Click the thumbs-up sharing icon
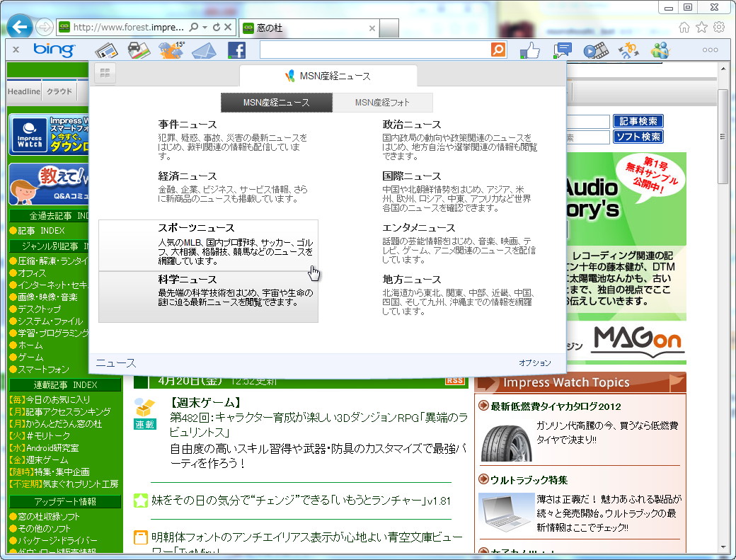The image size is (736, 560). 528,50
